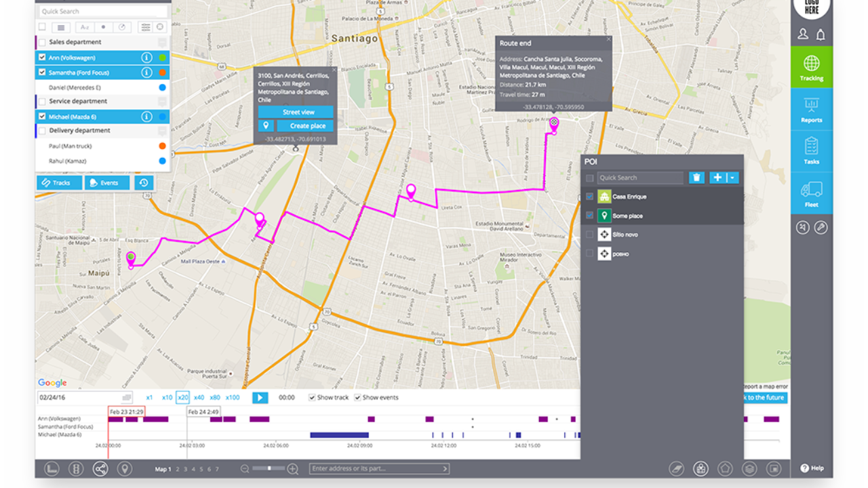The width and height of the screenshot is (868, 488).
Task: Click the pin icon beside Create place
Action: pos(266,126)
